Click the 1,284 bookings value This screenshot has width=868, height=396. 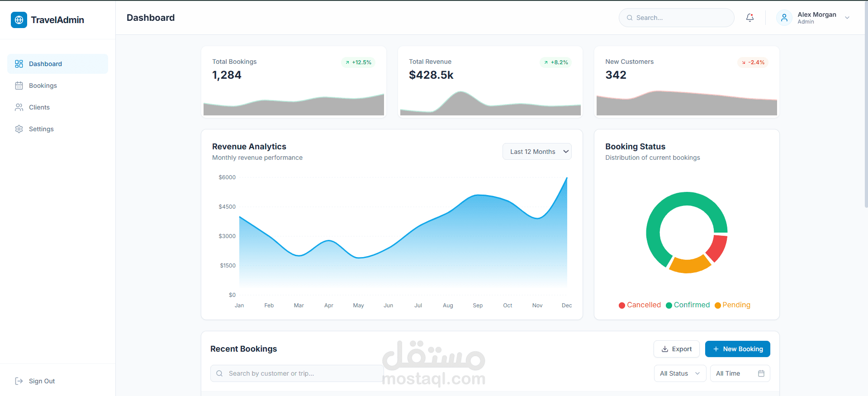[227, 75]
